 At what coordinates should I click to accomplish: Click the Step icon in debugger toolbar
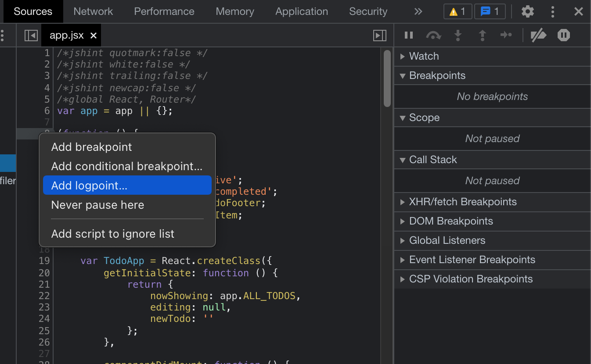[x=506, y=35]
